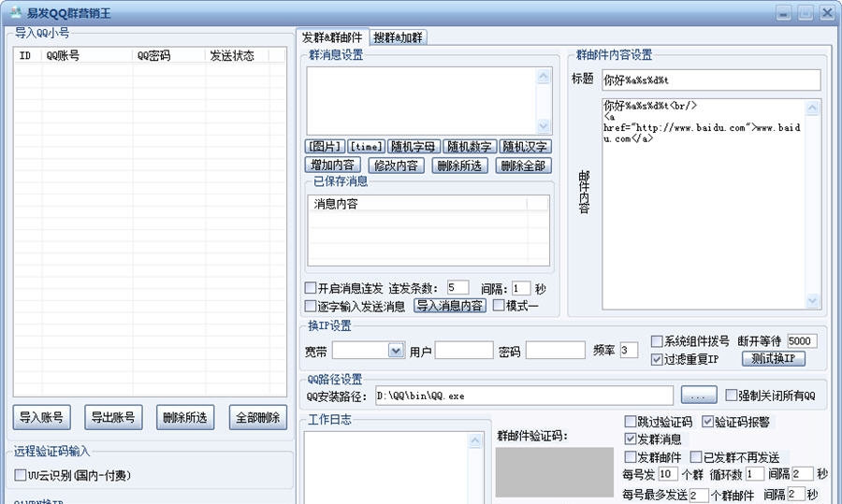Viewport: 842px width, 504px height.
Task: Click the 导入消息内容 button
Action: pyautogui.click(x=450, y=306)
